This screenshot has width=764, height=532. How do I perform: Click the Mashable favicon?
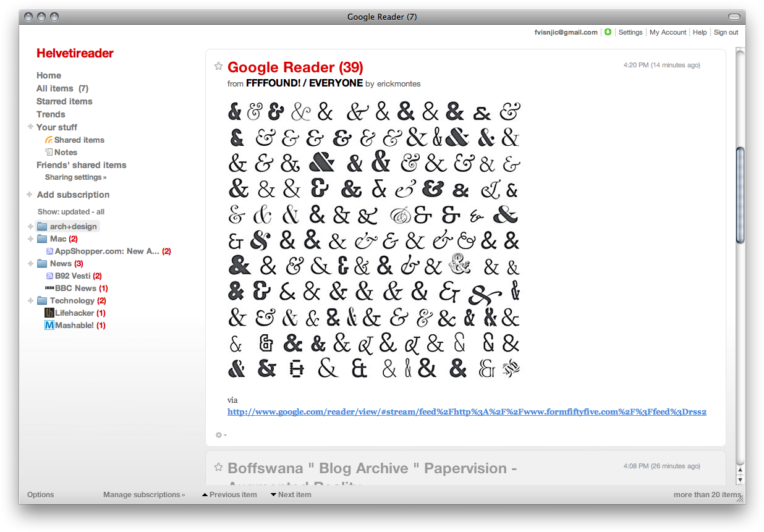49,325
